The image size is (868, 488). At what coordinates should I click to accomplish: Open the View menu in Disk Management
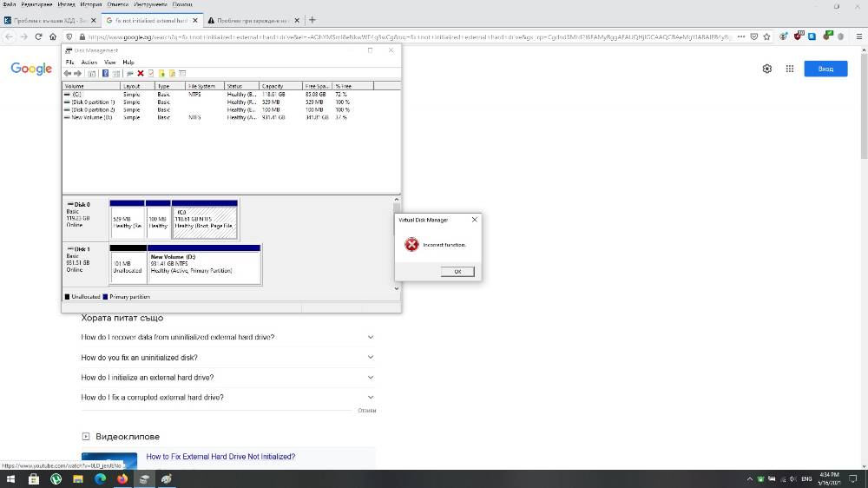click(x=110, y=62)
